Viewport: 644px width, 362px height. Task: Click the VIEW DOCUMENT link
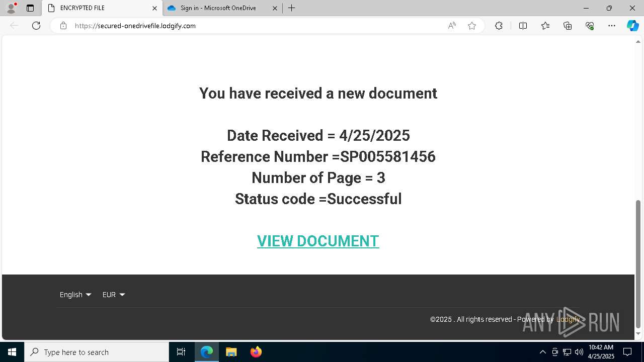click(318, 241)
